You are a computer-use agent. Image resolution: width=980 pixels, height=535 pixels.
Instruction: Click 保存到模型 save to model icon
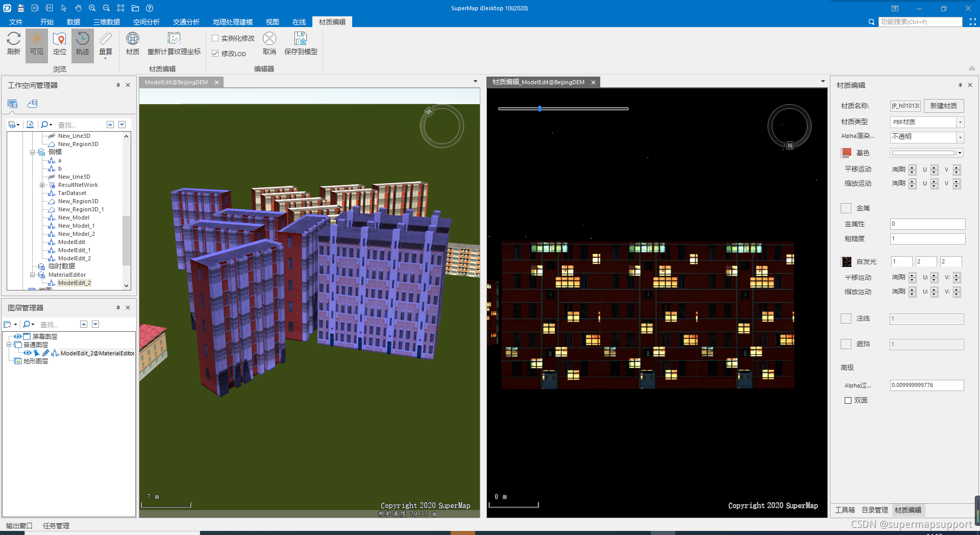301,39
